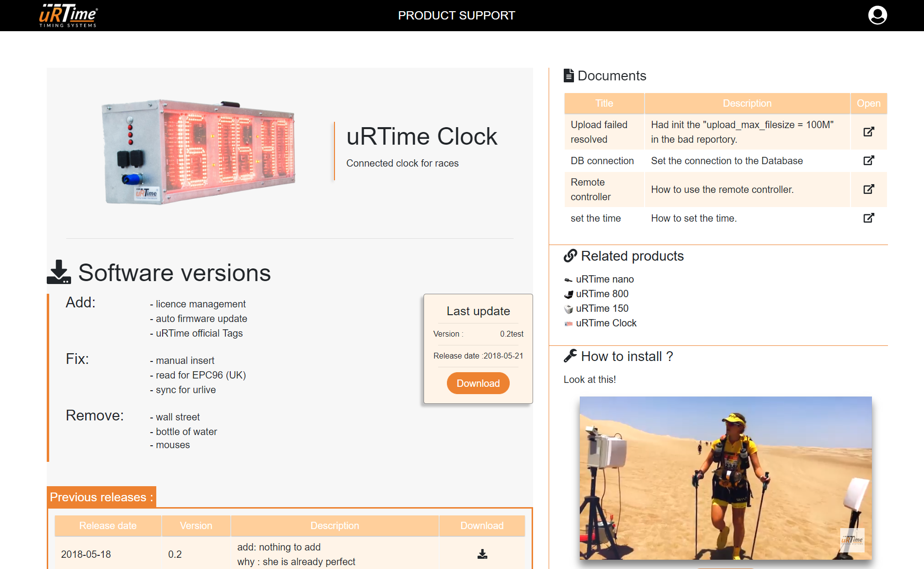
Task: Click the Documents file icon
Action: 569,76
